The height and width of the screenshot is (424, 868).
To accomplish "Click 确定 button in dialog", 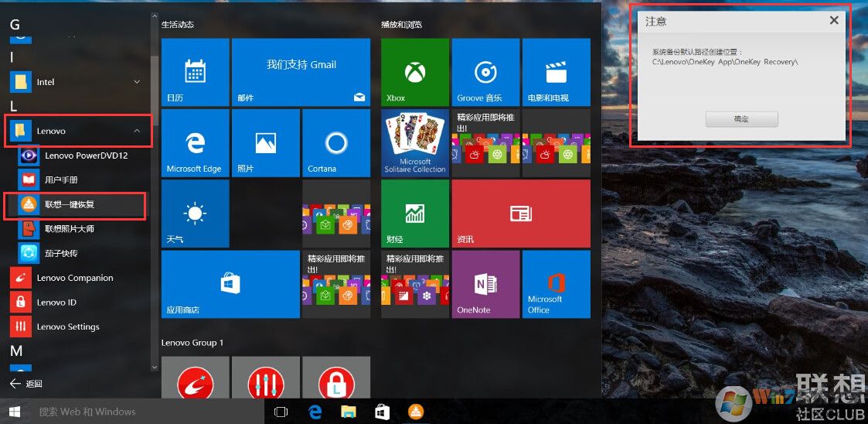I will pyautogui.click(x=741, y=119).
